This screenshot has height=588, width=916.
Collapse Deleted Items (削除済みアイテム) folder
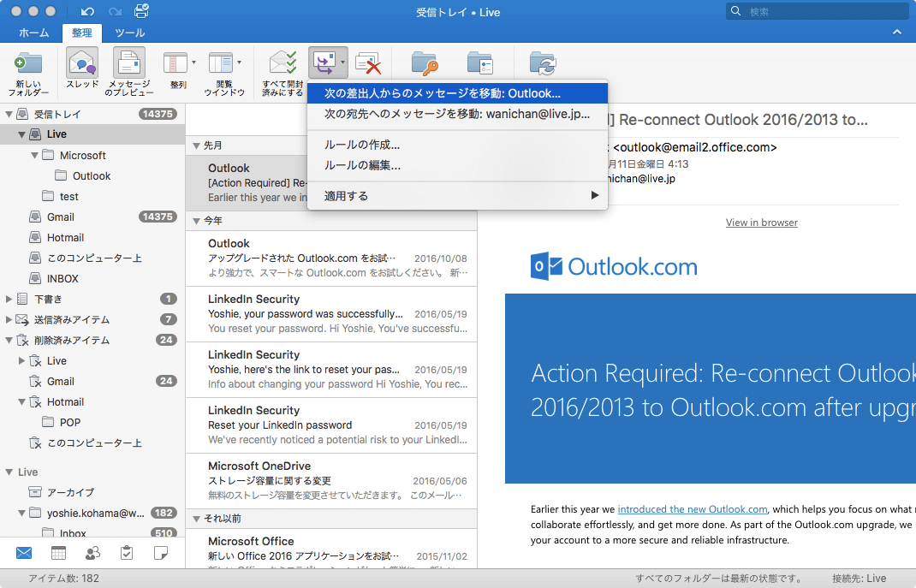click(9, 341)
